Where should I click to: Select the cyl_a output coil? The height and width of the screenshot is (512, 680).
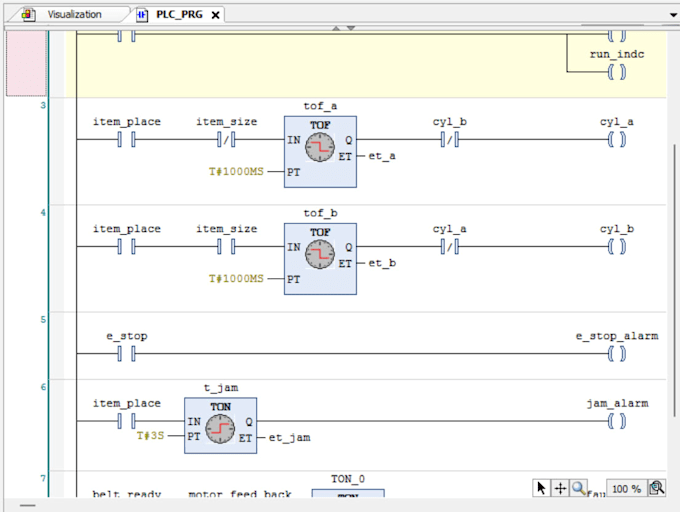pyautogui.click(x=616, y=140)
